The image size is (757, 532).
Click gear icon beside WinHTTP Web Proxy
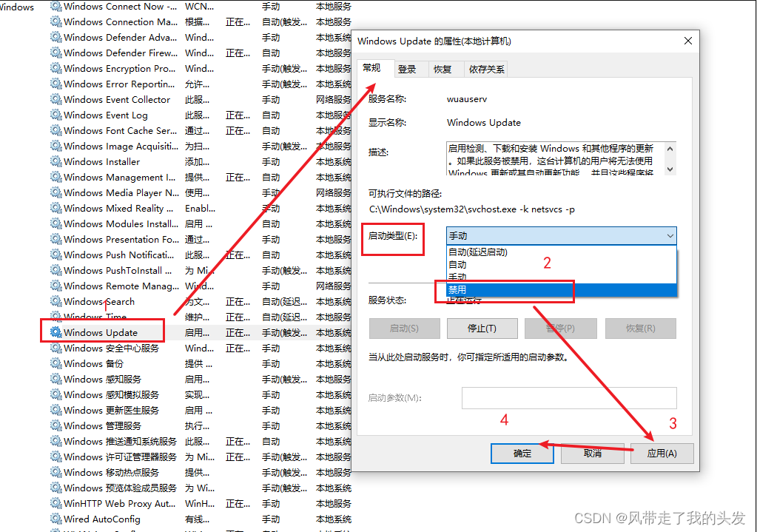coord(56,503)
